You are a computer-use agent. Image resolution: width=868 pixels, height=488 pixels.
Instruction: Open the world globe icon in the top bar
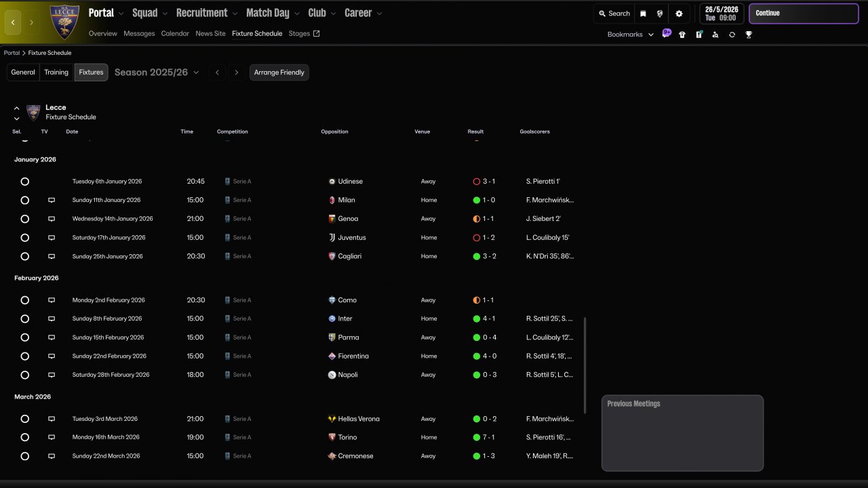659,14
